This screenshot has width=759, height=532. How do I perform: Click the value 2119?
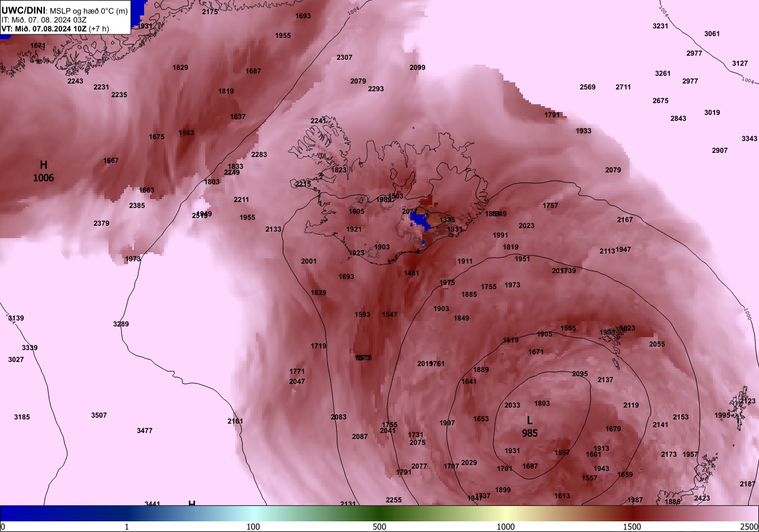tap(631, 405)
